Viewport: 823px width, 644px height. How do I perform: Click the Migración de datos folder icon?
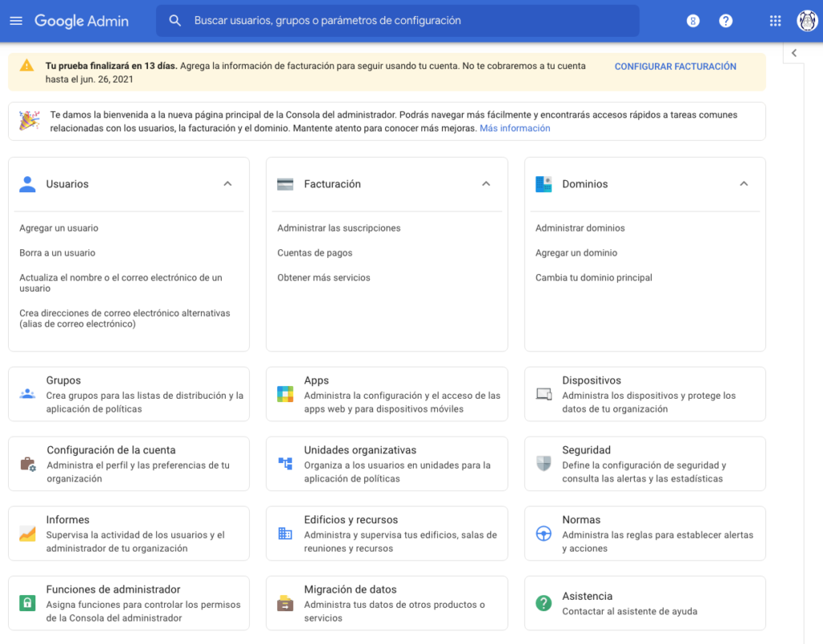285,603
